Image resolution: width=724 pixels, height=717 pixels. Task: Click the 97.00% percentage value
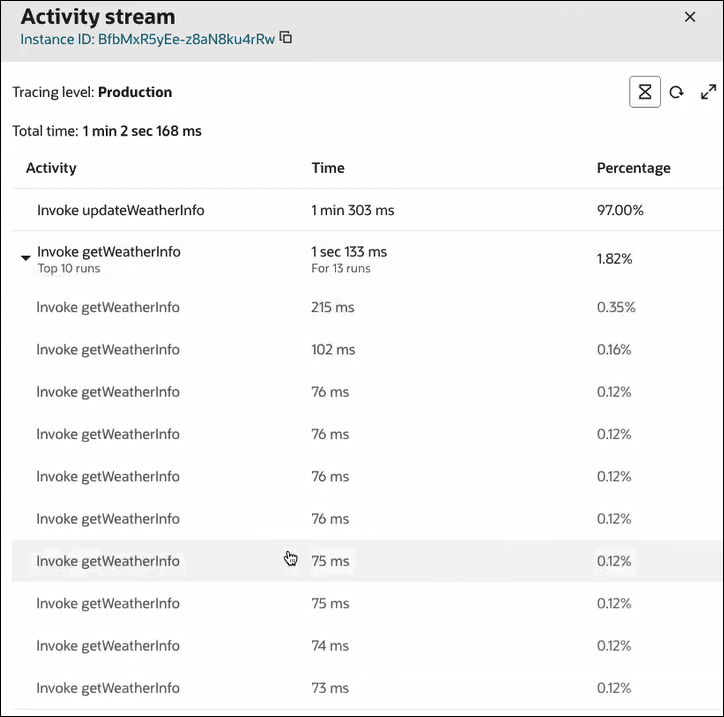click(620, 210)
